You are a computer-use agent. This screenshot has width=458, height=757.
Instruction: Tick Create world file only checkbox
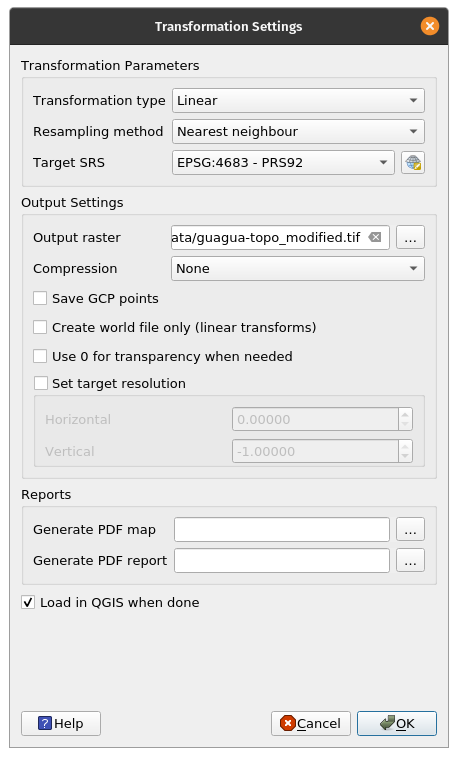click(40, 327)
